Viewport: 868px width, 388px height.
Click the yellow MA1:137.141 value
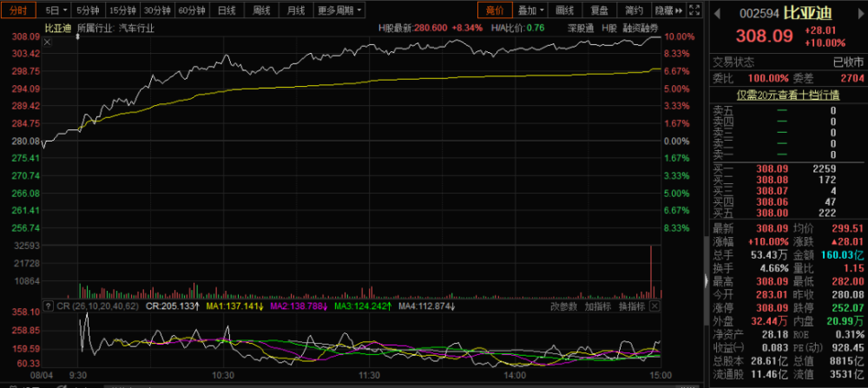click(235, 306)
